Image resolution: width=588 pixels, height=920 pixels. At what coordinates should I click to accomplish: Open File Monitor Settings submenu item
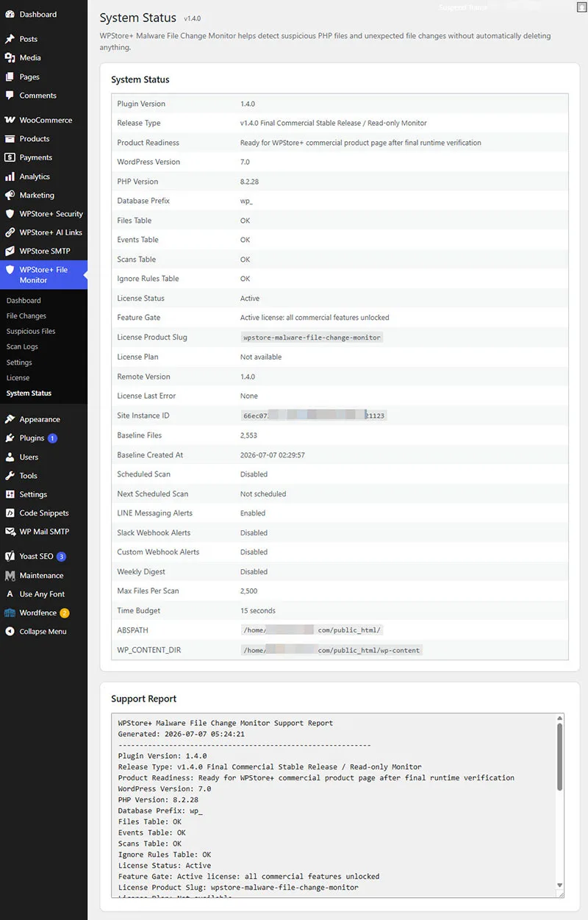click(19, 362)
